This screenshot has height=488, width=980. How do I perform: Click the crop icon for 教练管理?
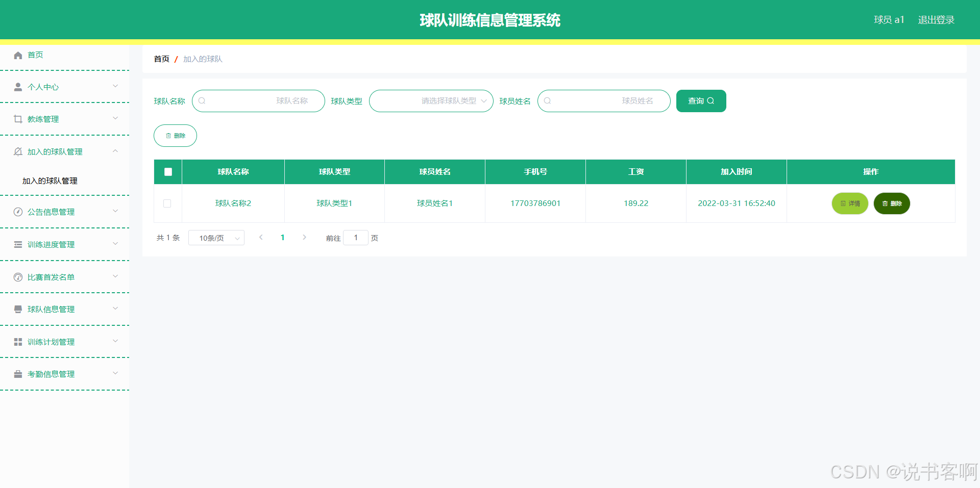(18, 119)
